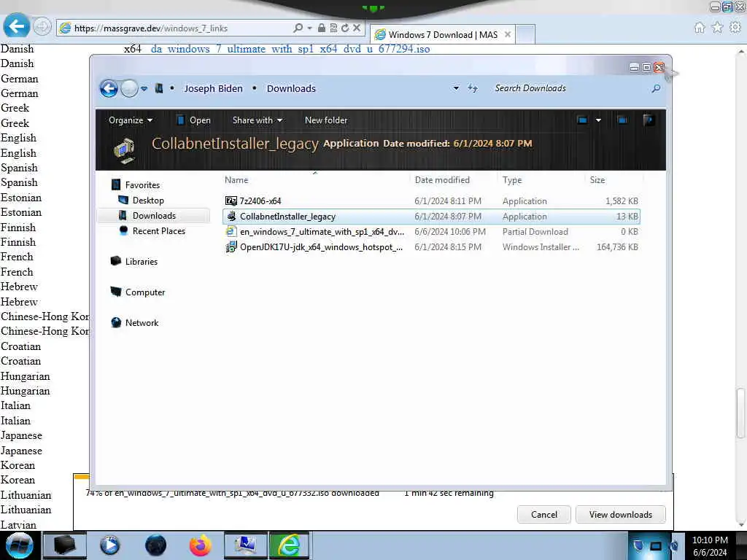Click Internet Explorer forward button
Image resolution: width=747 pixels, height=560 pixels.
pos(42,26)
